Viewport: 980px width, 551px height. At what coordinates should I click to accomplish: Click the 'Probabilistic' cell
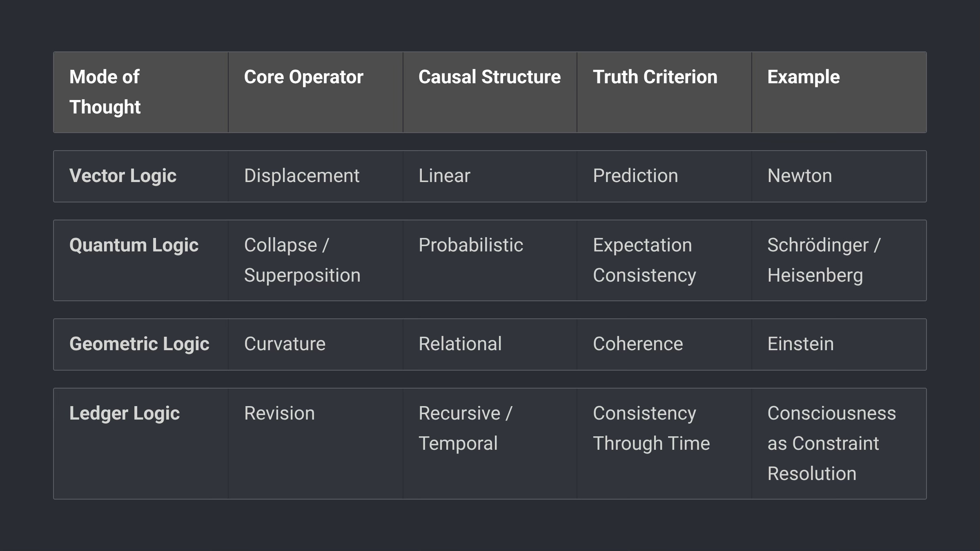tap(490, 260)
